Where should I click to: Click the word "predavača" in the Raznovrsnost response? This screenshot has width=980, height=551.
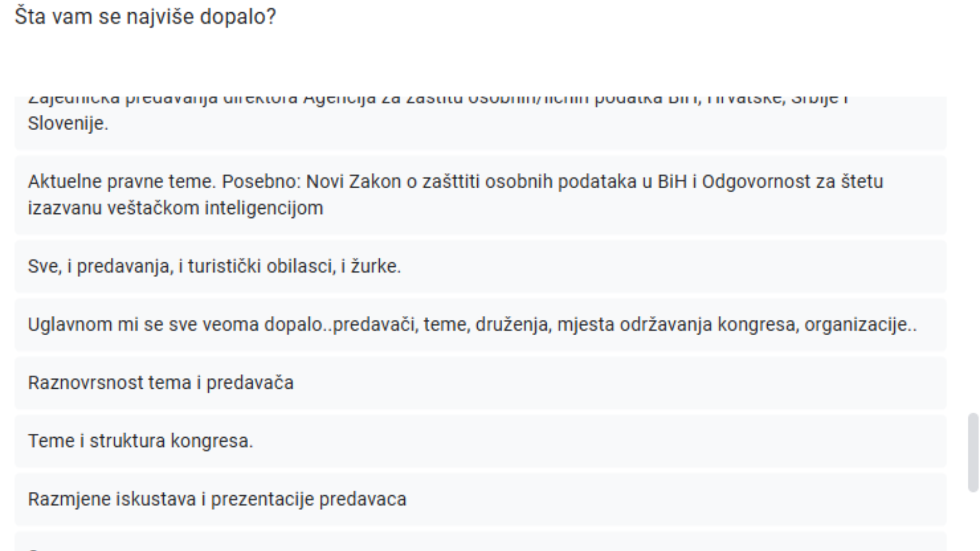pos(250,383)
